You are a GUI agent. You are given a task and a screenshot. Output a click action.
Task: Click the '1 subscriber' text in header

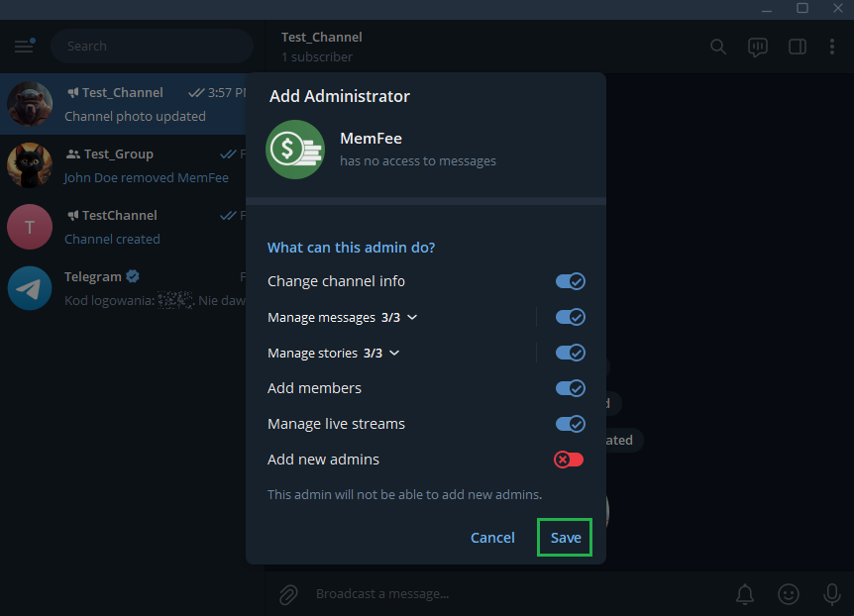click(316, 56)
